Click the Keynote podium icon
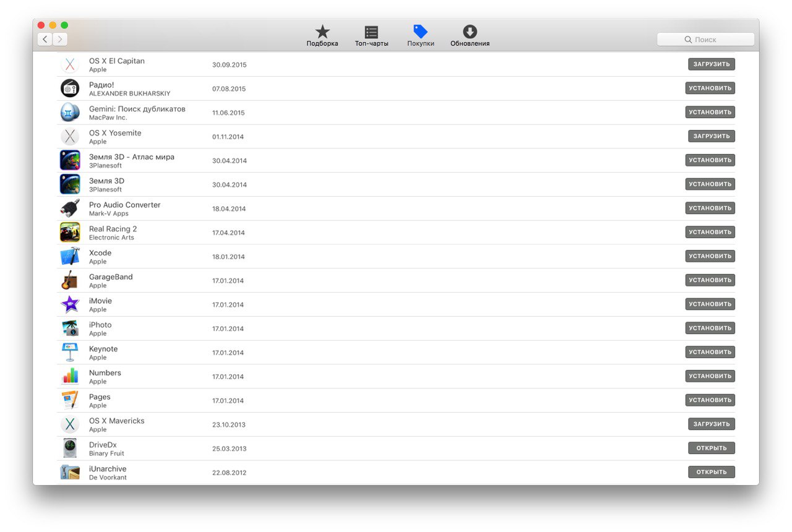The width and height of the screenshot is (792, 532). pos(70,352)
